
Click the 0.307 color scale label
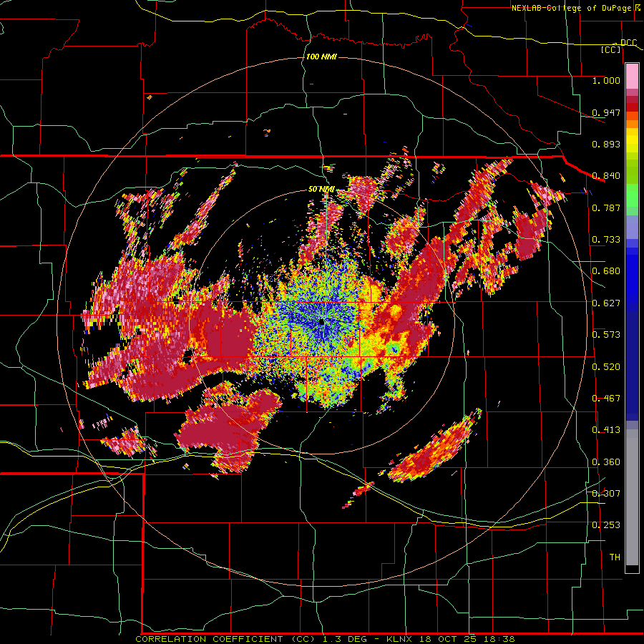click(606, 493)
